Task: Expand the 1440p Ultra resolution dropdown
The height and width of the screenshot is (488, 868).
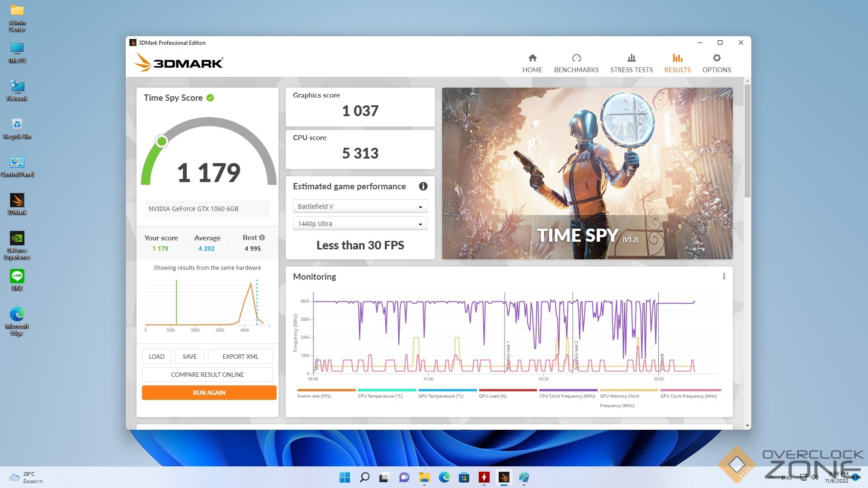Action: (360, 224)
